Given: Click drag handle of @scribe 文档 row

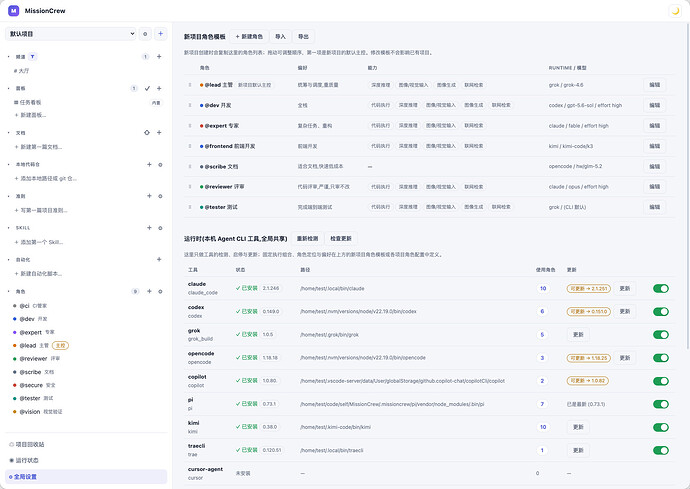Looking at the screenshot, I should pyautogui.click(x=190, y=166).
